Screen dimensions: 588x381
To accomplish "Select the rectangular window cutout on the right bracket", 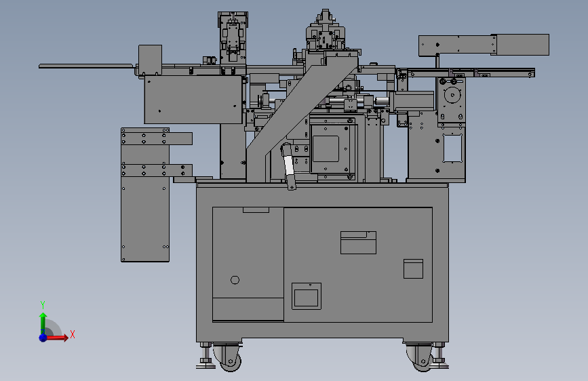I will point(452,148).
